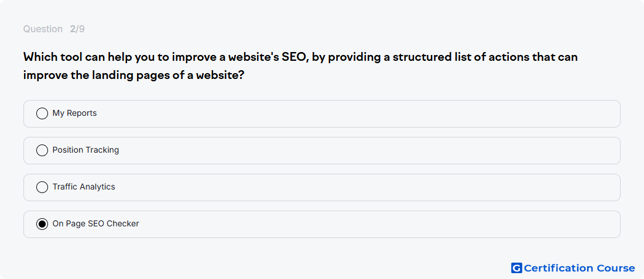Screen dimensions: 644x279
Task: Click the 'Question' progress label
Action: pos(43,29)
